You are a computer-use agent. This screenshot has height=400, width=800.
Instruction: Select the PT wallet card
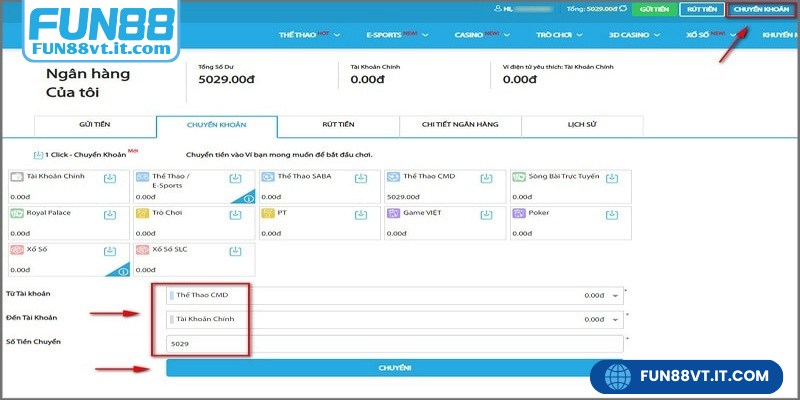(320, 223)
